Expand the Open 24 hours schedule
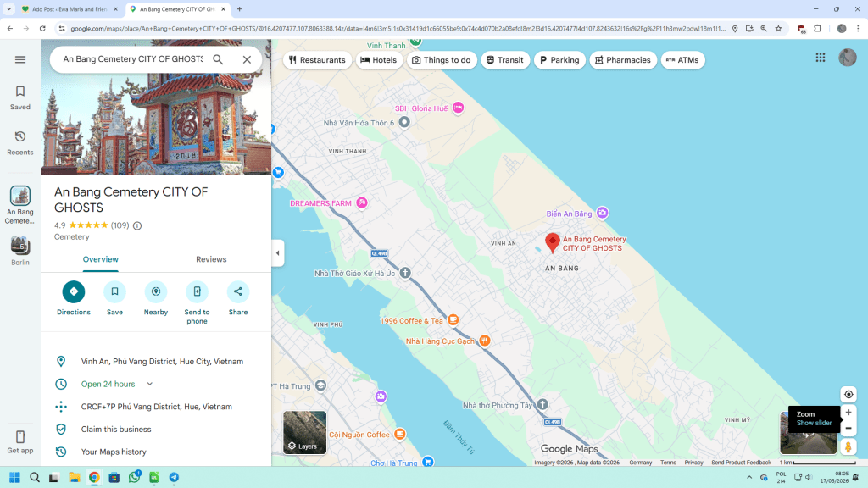868x488 pixels. (150, 384)
